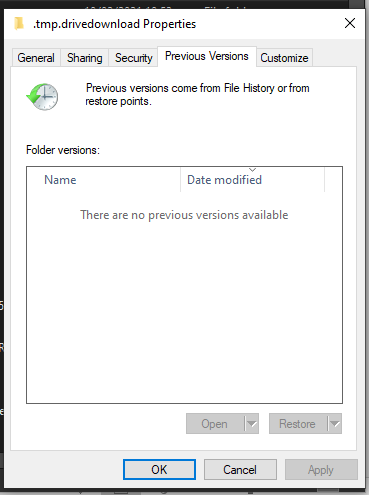
Task: Click inside the empty folder versions list
Action: coord(184,300)
